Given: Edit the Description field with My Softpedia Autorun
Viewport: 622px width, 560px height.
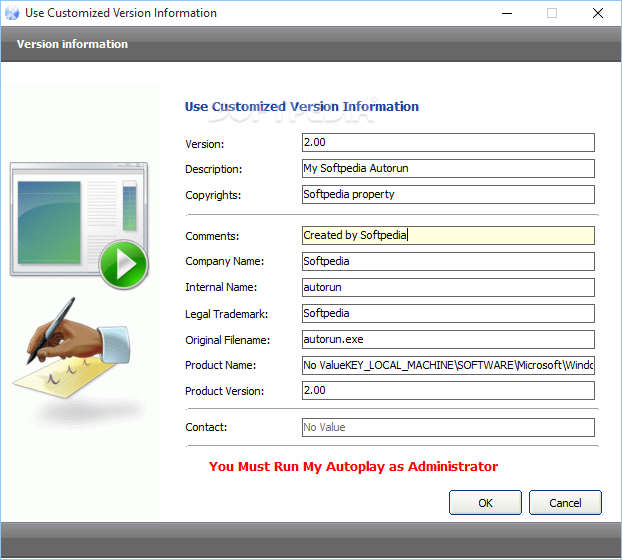Looking at the screenshot, I should pos(448,169).
